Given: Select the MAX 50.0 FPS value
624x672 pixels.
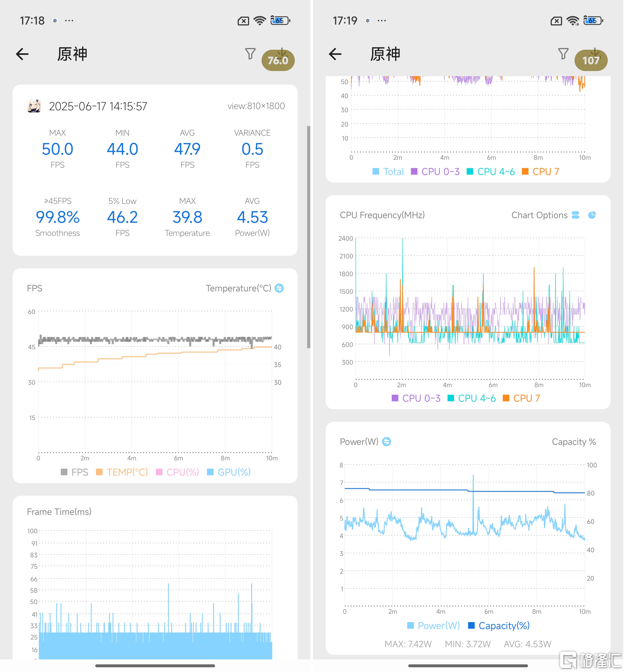Looking at the screenshot, I should (57, 149).
